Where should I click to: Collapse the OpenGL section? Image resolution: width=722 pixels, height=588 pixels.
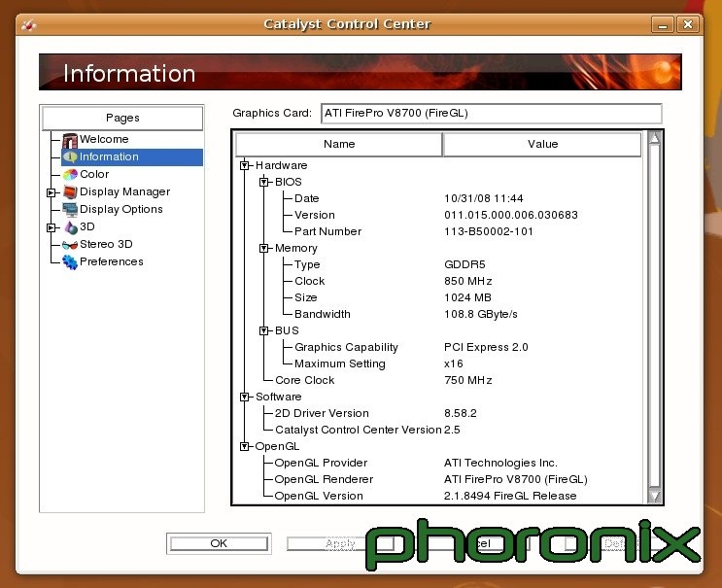click(245, 446)
